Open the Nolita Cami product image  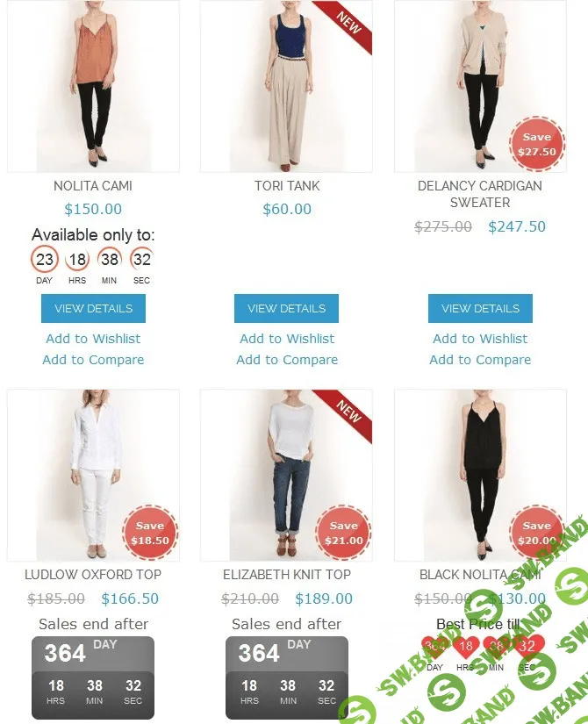coord(93,86)
